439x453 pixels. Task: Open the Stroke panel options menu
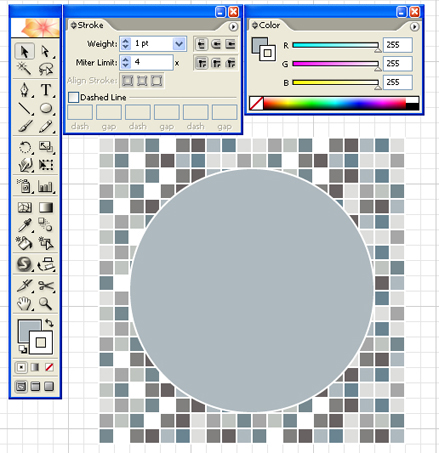pyautogui.click(x=233, y=26)
